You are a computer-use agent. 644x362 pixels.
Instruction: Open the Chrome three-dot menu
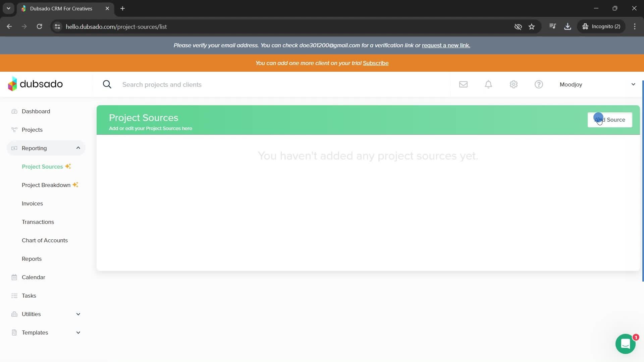635,26
